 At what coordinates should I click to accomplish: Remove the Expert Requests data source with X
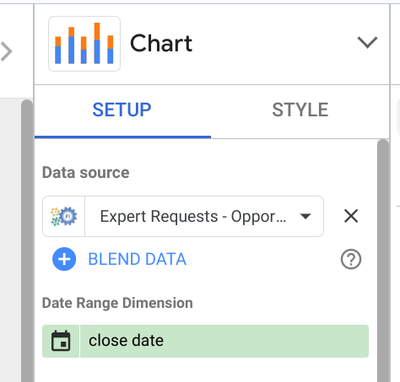(351, 216)
